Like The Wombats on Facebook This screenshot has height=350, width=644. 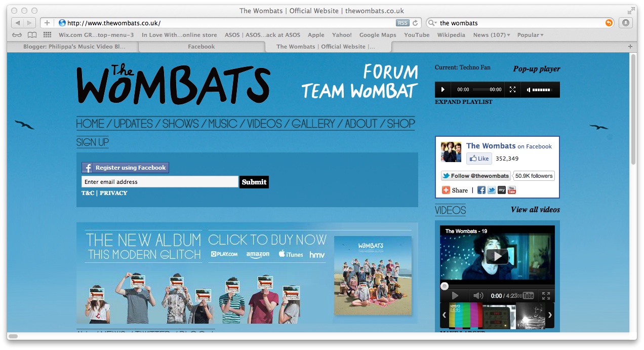coord(479,159)
